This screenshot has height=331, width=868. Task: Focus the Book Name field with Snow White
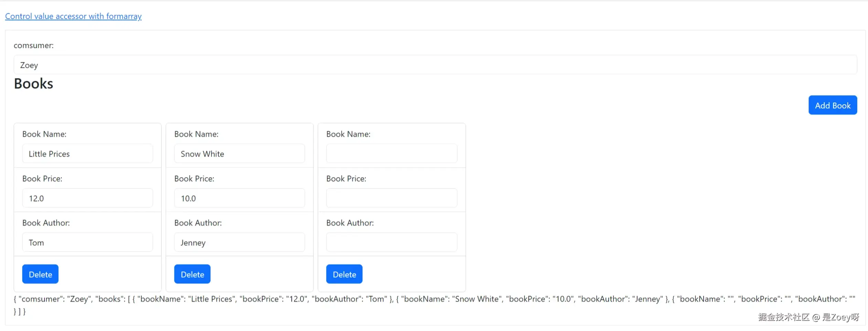(x=239, y=153)
